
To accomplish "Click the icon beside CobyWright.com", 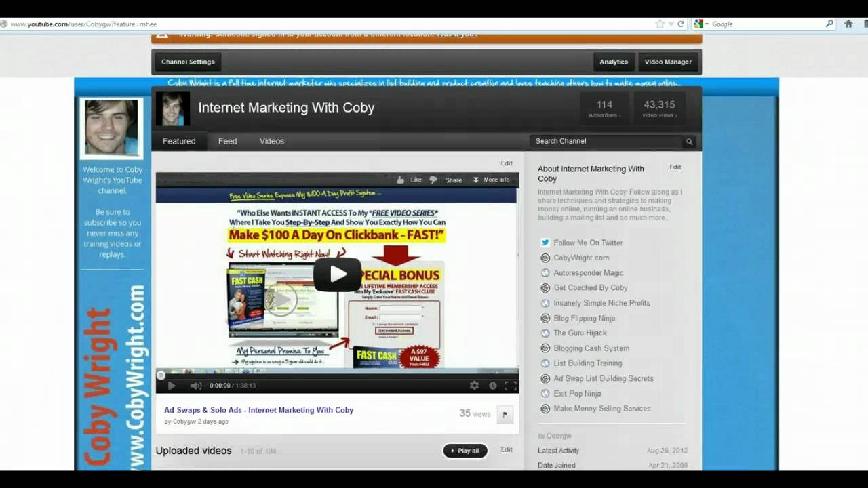I will tap(545, 258).
